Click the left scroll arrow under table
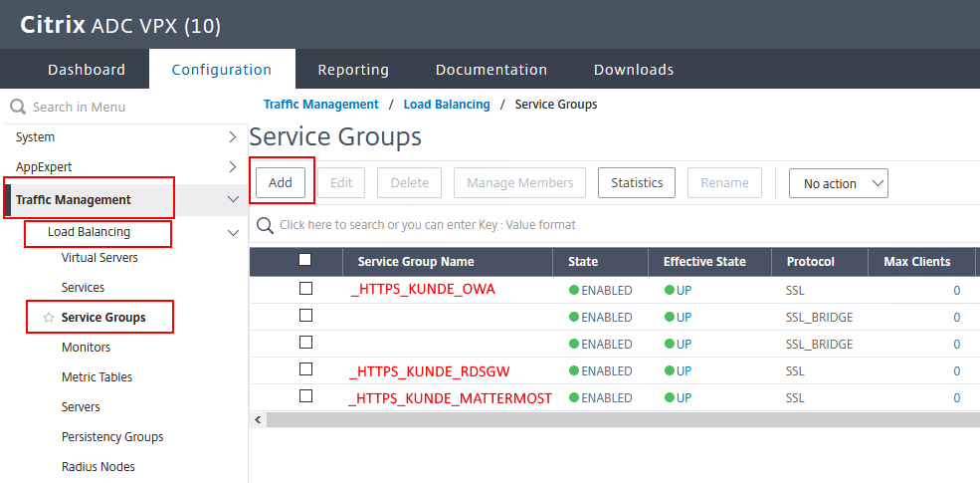The height and width of the screenshot is (483, 980). (260, 420)
